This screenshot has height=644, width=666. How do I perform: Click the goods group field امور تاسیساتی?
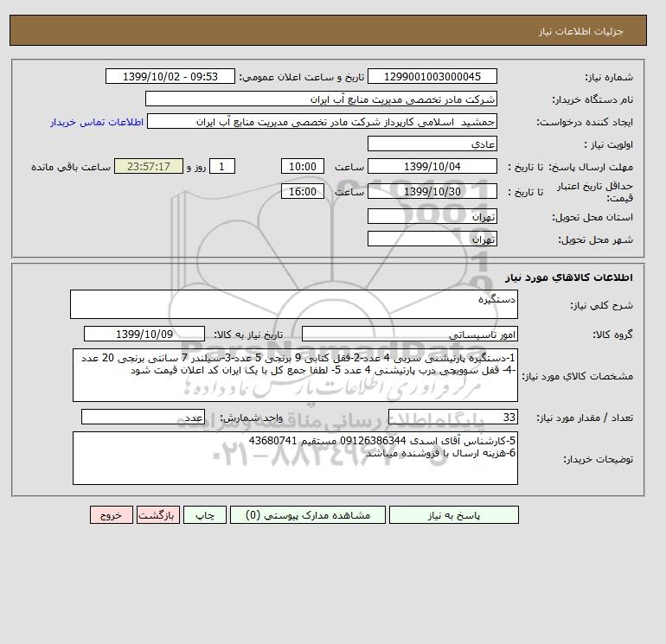[x=409, y=334]
